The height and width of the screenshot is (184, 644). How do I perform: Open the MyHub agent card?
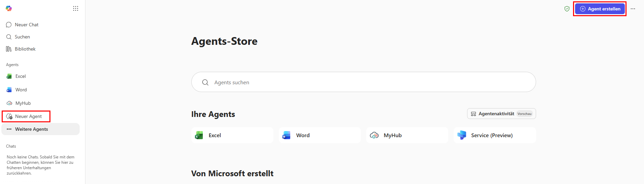coord(407,135)
